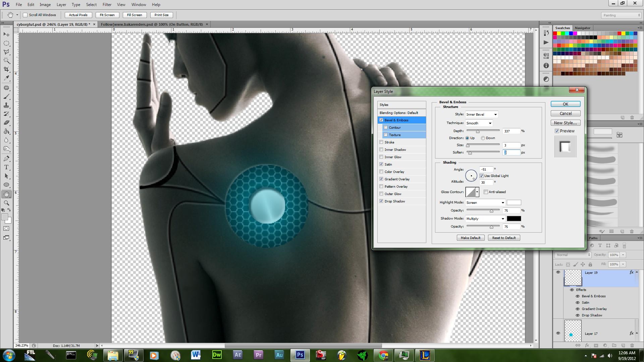Switch to the Follow bakarenders document tab
Image resolution: width=644 pixels, height=362 pixels.
pyautogui.click(x=152, y=24)
